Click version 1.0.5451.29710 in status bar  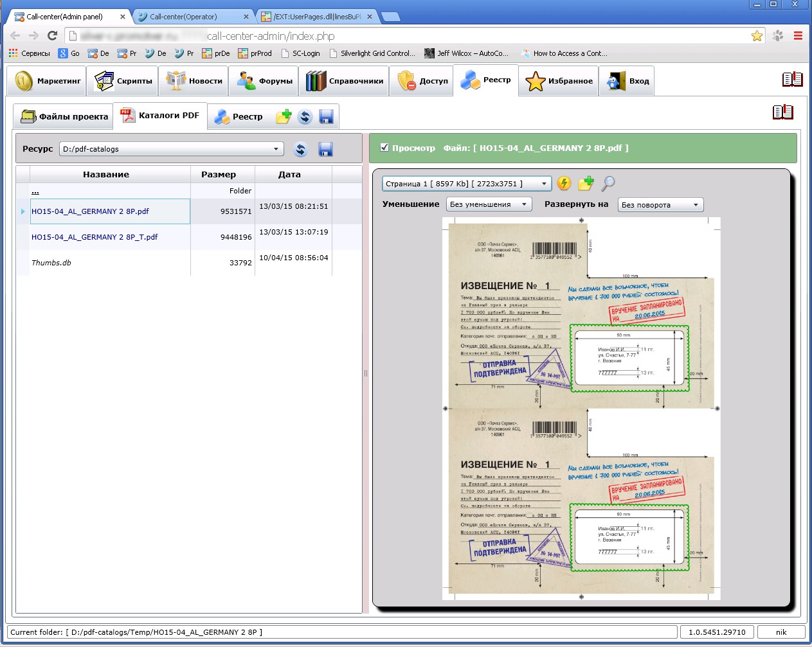pos(717,632)
